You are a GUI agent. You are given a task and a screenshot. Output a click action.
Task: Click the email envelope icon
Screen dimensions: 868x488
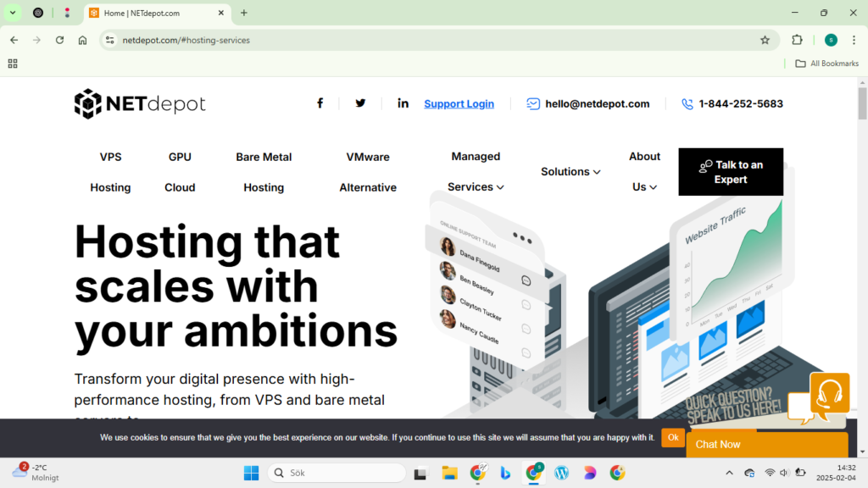click(533, 104)
